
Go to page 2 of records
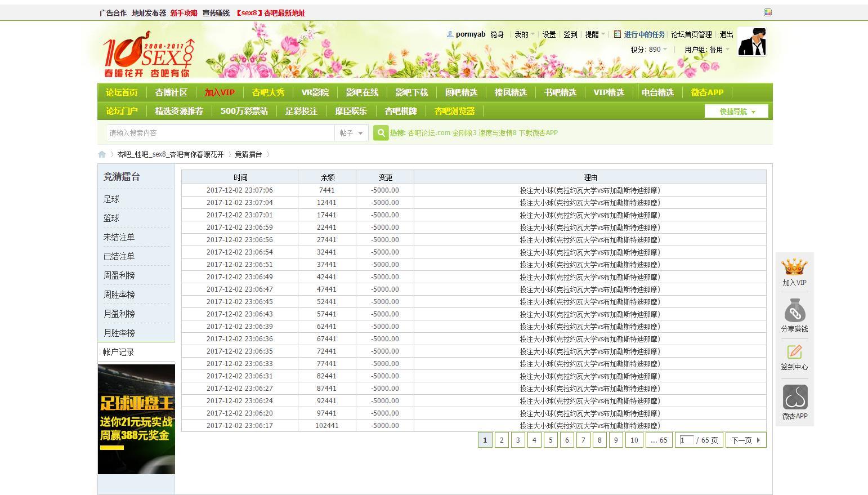502,440
